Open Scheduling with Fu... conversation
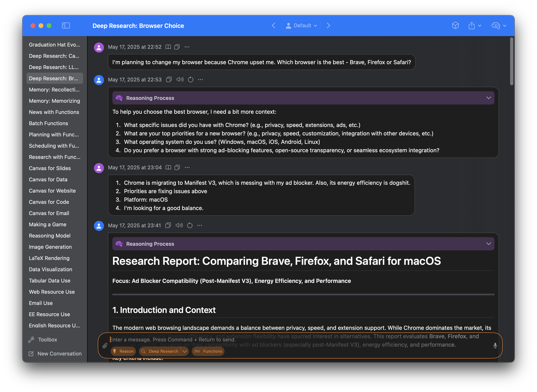This screenshot has height=392, width=537. point(55,146)
